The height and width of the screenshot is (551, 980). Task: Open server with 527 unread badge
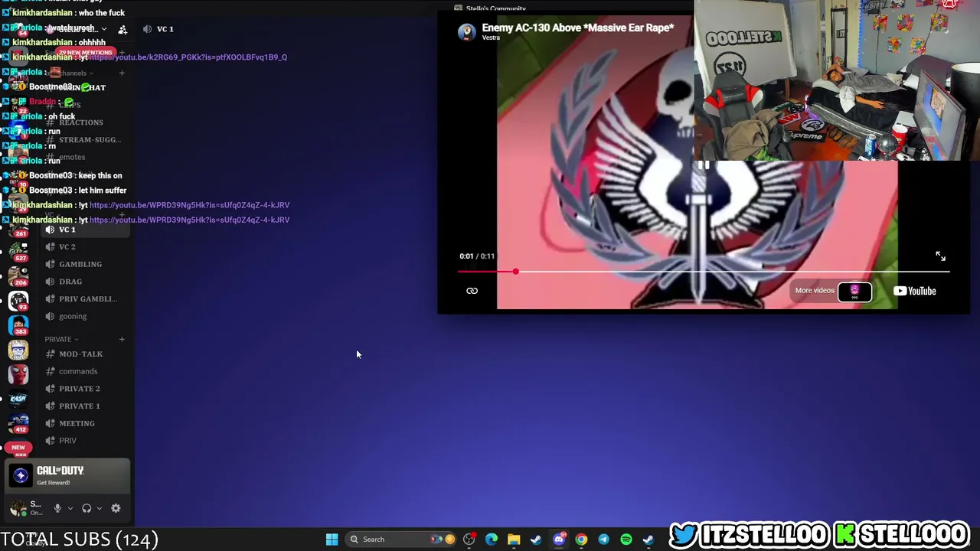[18, 252]
